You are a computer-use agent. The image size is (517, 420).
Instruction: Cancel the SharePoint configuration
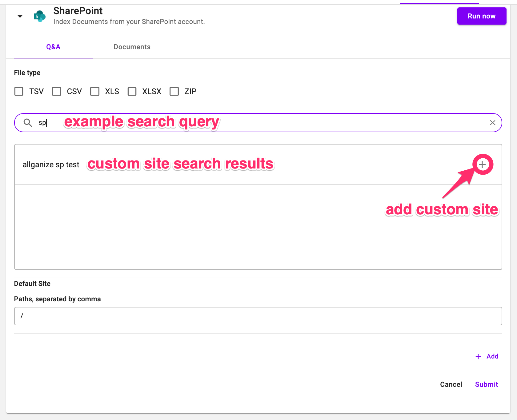coord(451,384)
